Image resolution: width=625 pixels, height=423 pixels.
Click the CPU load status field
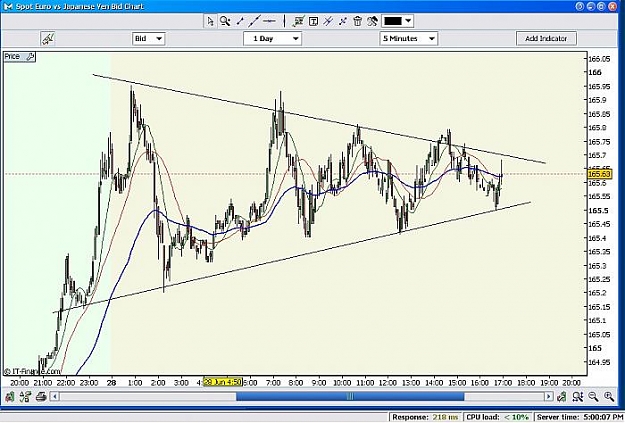497,417
